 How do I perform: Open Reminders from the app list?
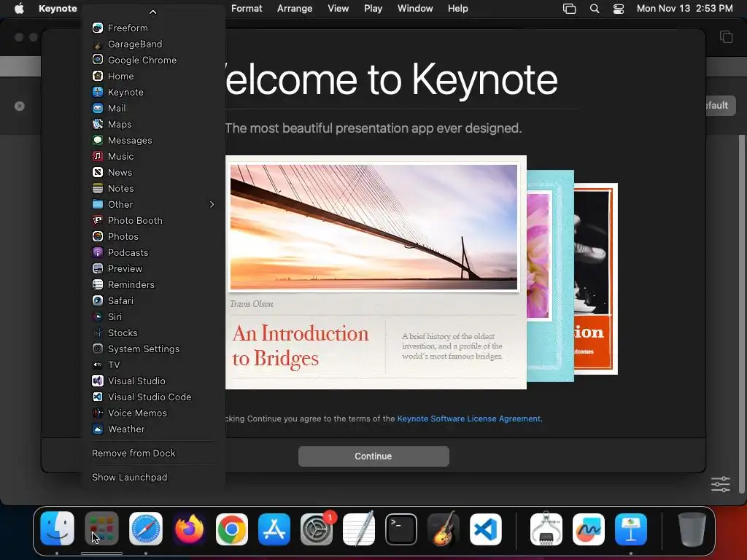(x=153, y=285)
